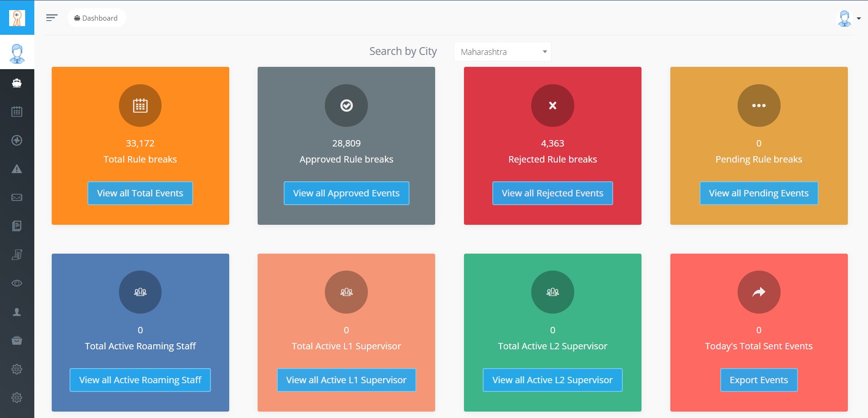The width and height of the screenshot is (868, 418).
Task: Click View all Active Roaming Staff
Action: 140,380
